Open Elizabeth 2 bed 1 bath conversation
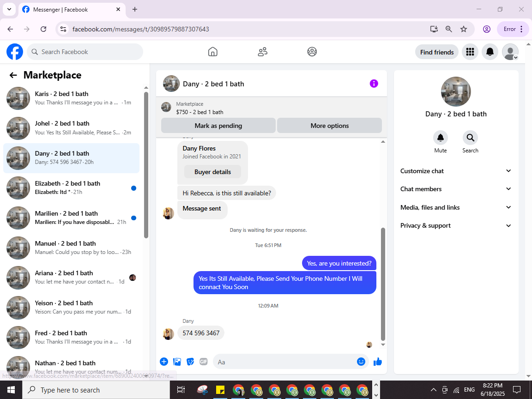 point(71,187)
